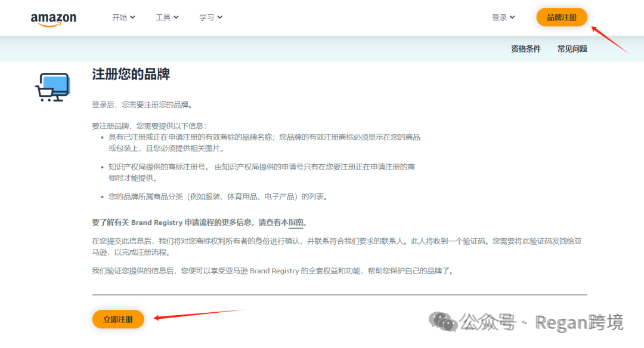
Task: Click the text 登录后，您需要注册您的品牌
Action: [142, 105]
